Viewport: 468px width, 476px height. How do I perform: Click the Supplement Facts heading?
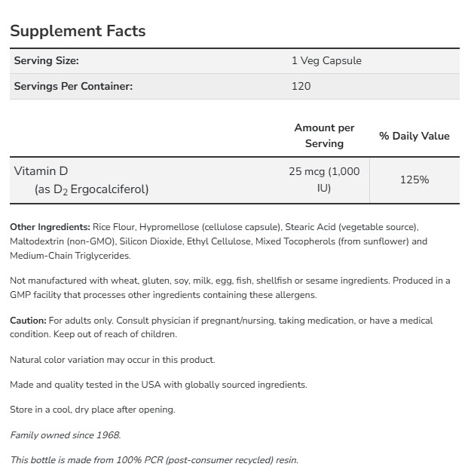[78, 31]
